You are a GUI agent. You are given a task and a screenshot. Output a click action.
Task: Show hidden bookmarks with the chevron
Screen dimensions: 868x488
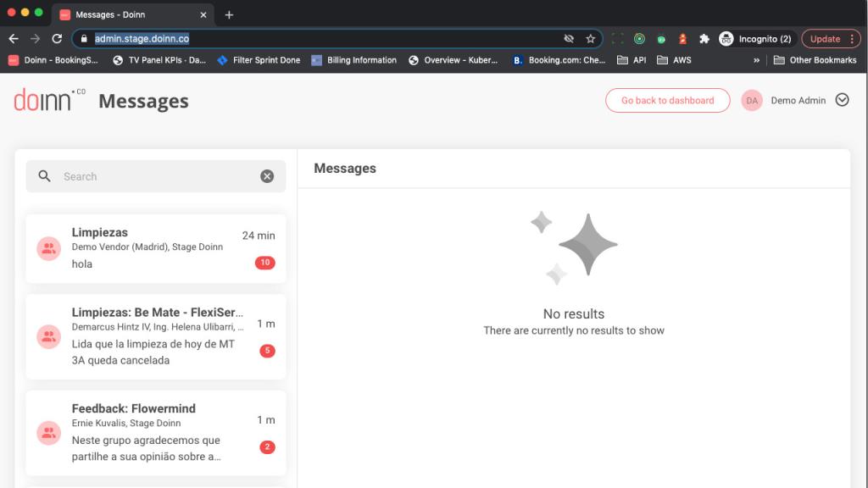[x=756, y=60]
